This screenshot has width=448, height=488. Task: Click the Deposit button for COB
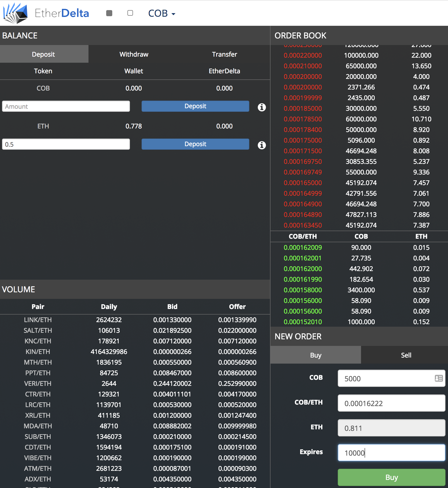click(195, 106)
